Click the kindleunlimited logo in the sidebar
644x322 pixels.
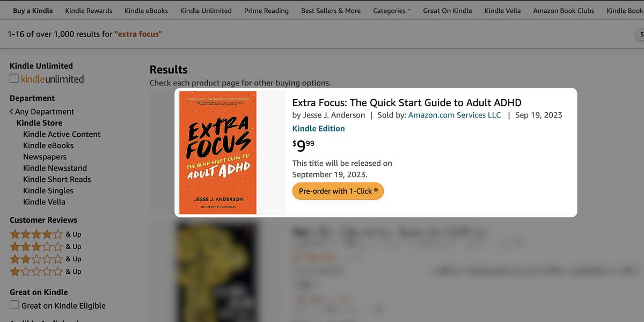tap(52, 78)
